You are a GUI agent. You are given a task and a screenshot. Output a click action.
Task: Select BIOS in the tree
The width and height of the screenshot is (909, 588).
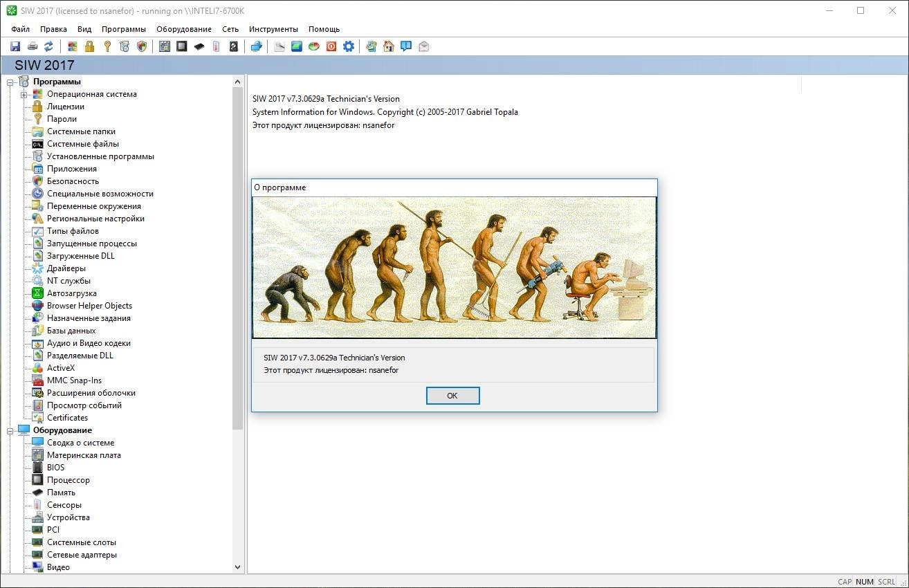pyautogui.click(x=55, y=468)
